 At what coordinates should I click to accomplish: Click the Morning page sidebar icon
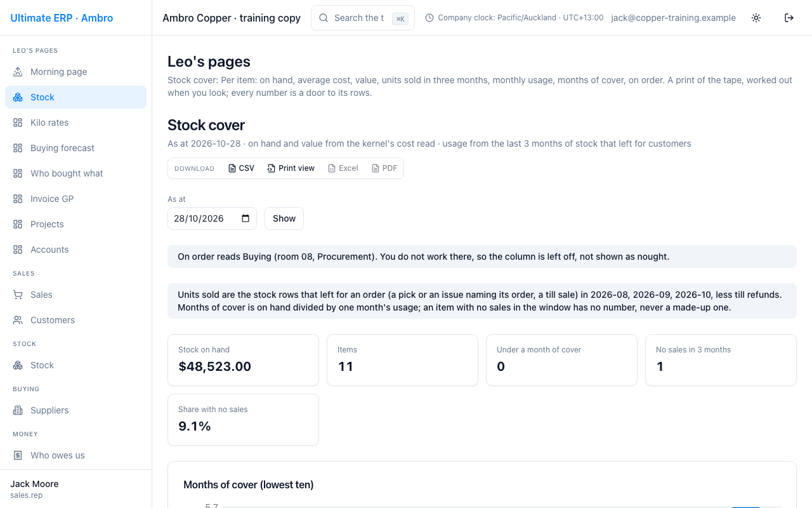[18, 72]
